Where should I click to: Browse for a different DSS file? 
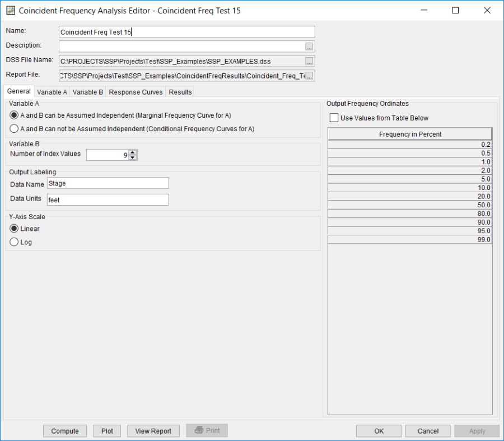pyautogui.click(x=309, y=60)
